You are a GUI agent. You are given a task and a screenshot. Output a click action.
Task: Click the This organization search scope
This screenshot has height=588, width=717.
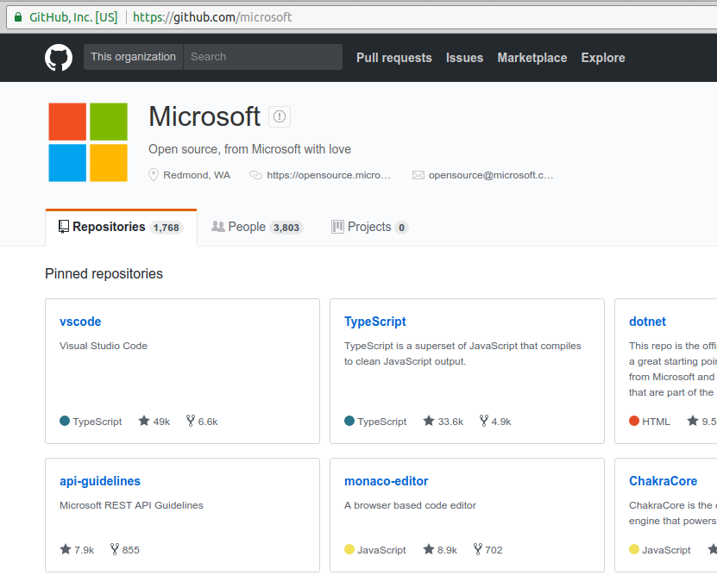pos(133,57)
